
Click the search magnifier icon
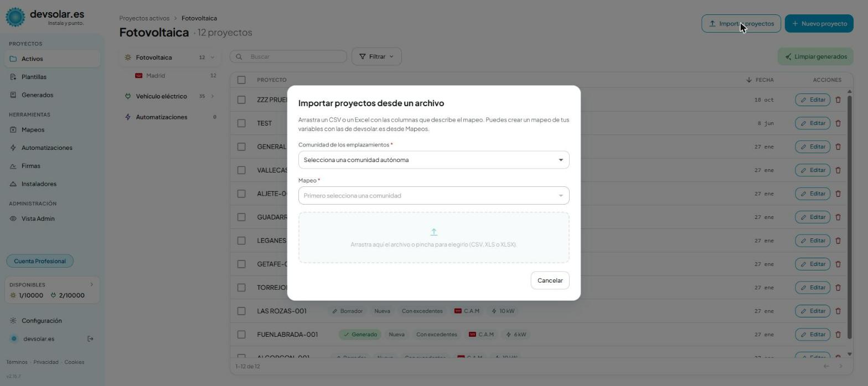[x=239, y=56]
